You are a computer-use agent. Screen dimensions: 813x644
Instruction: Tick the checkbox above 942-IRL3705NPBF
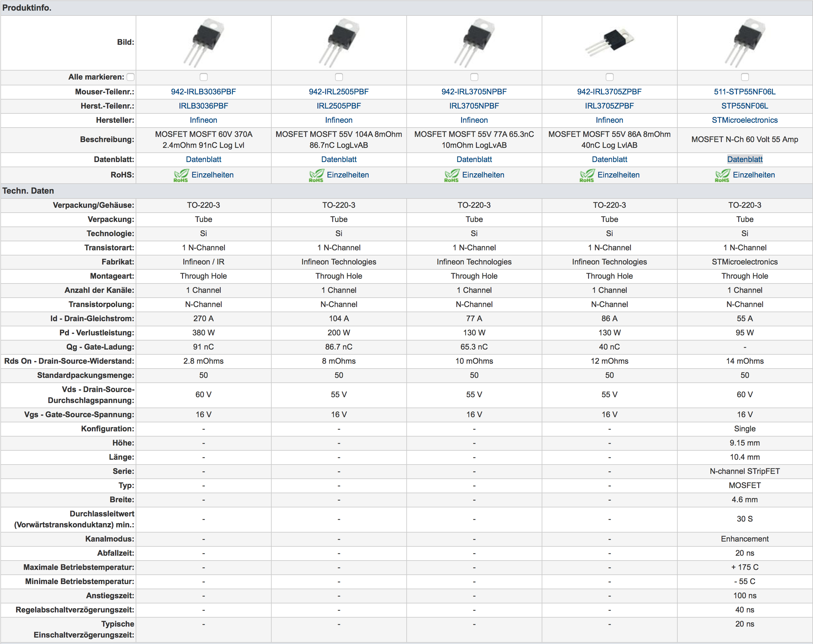point(474,77)
